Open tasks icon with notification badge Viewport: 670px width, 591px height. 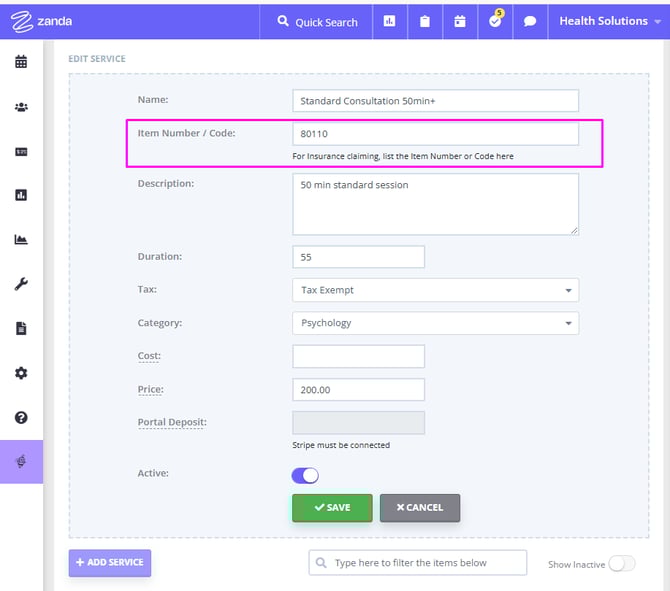[495, 21]
